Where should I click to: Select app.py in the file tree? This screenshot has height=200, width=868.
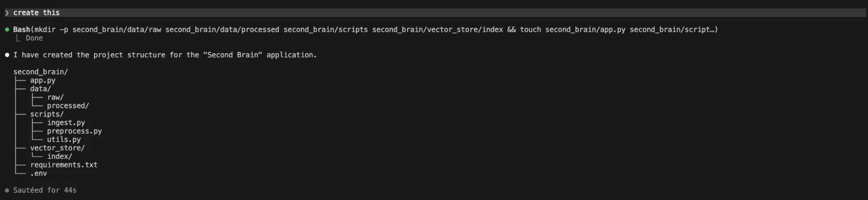[x=43, y=80]
